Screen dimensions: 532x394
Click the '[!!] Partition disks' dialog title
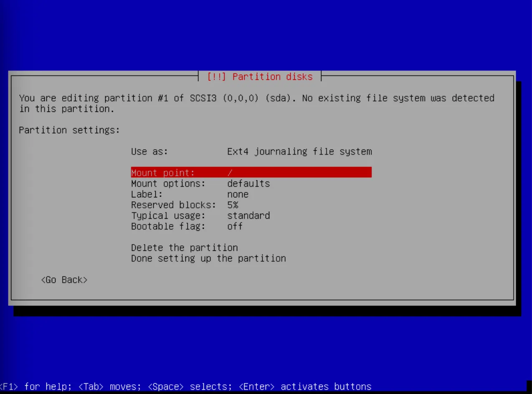[260, 77]
